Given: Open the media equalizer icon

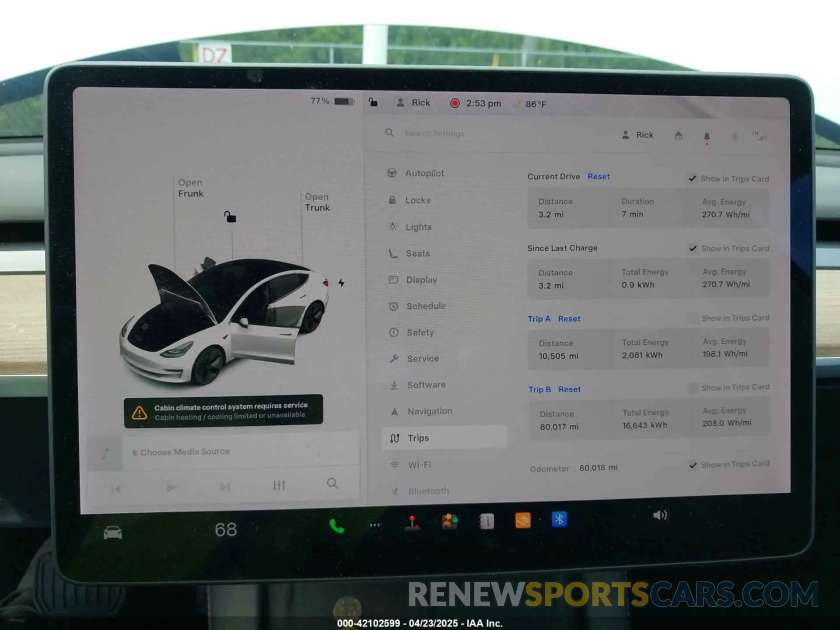Looking at the screenshot, I should pyautogui.click(x=279, y=485).
